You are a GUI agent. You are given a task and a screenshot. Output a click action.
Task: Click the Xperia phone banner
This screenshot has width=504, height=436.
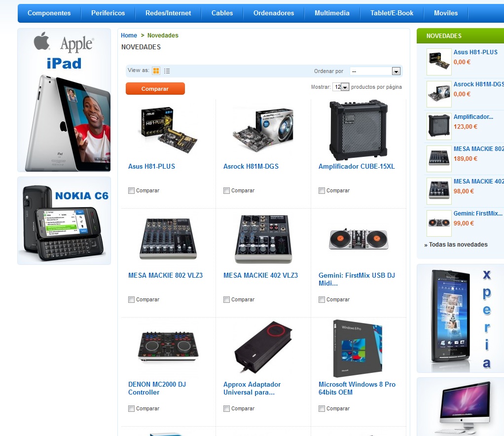click(x=461, y=319)
